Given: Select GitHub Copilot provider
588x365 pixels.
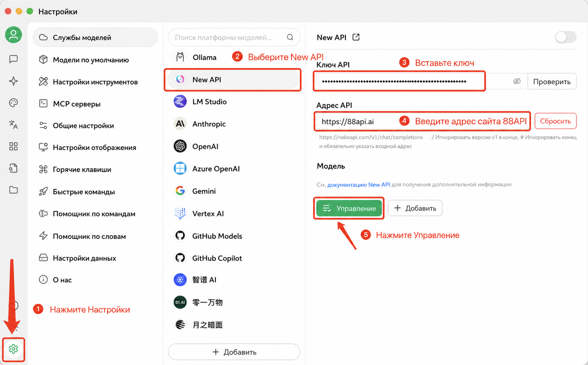Looking at the screenshot, I should point(234,258).
